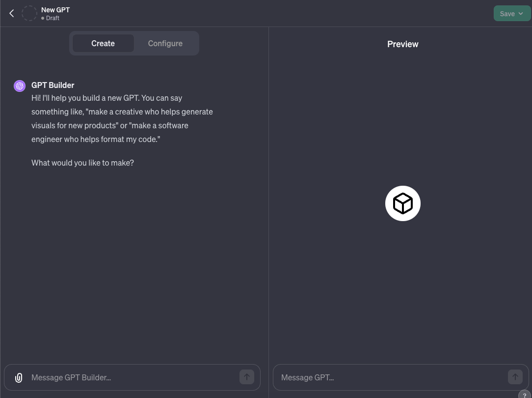Click the purple GPT Builder avatar icon
The image size is (532, 398).
20,86
